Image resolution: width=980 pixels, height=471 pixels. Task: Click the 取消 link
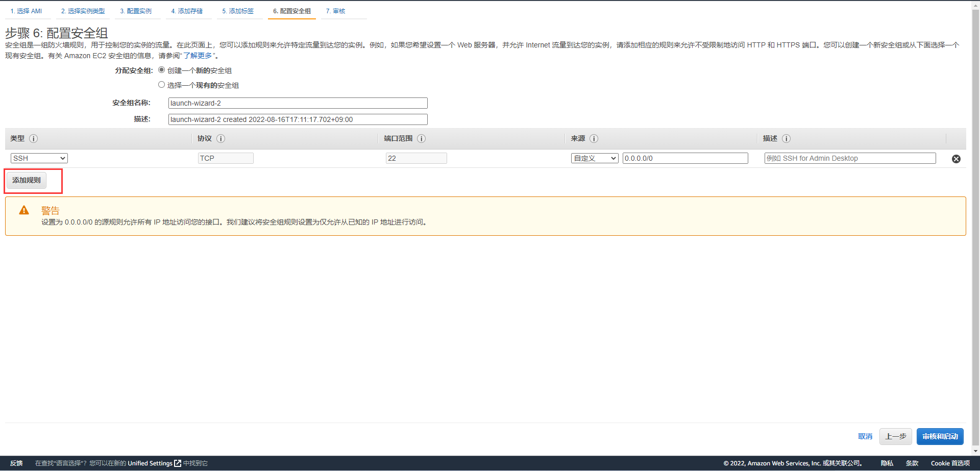[865, 436]
